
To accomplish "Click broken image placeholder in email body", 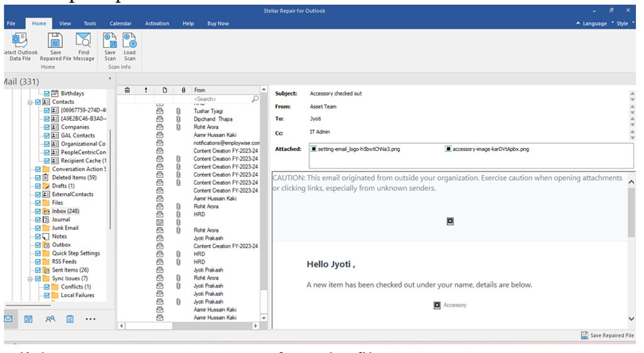I will pyautogui.click(x=450, y=221).
